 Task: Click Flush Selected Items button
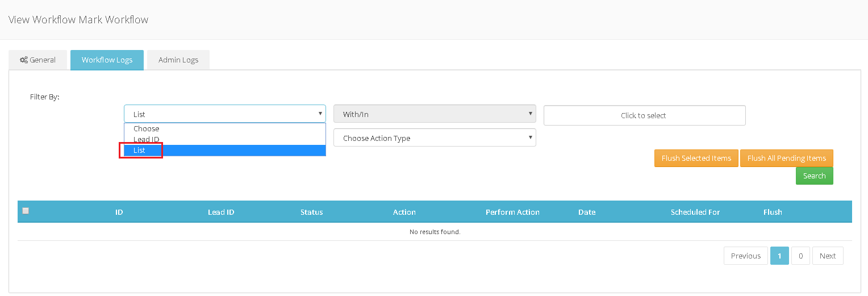point(696,158)
